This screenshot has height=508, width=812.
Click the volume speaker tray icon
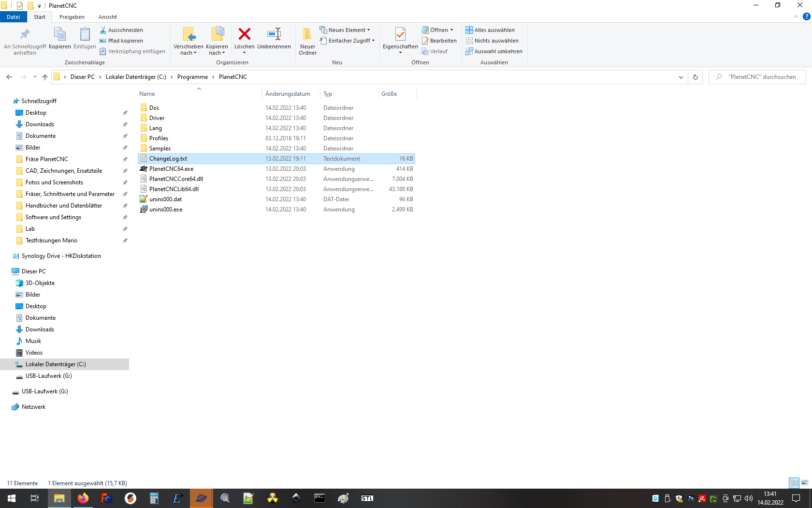[749, 498]
